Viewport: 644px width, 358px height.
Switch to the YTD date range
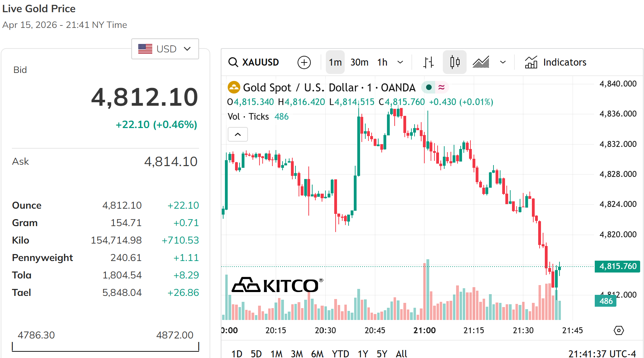[340, 353]
